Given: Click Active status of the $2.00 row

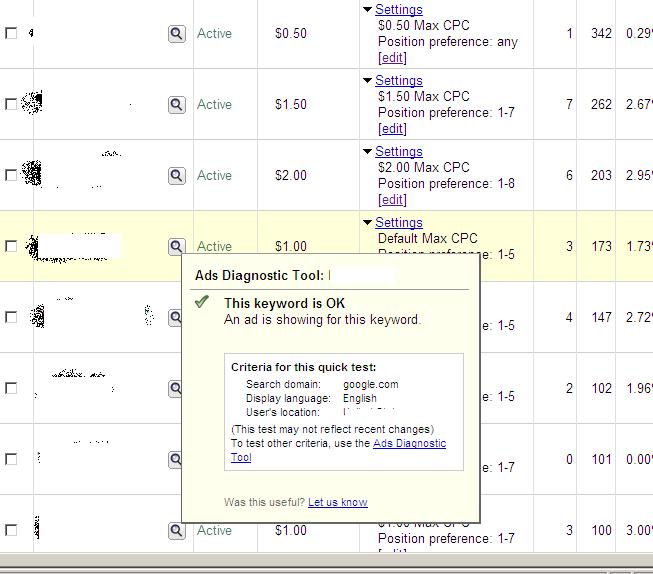Looking at the screenshot, I should tap(214, 175).
